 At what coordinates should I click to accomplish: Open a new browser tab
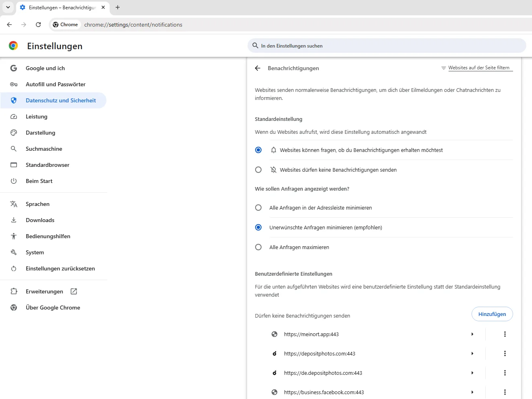click(x=118, y=7)
